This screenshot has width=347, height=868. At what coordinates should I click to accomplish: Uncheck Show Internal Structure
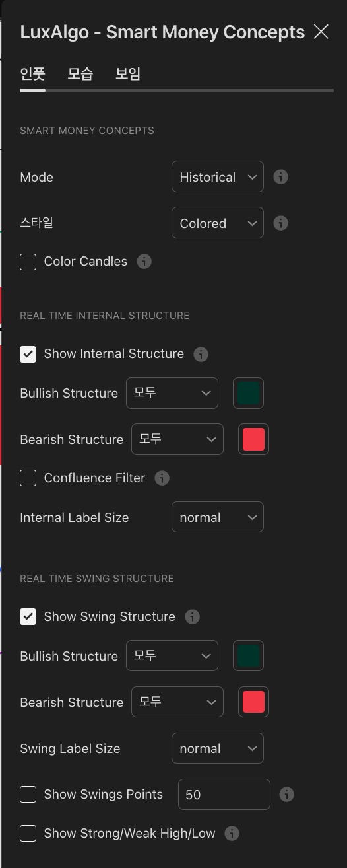[x=28, y=354]
